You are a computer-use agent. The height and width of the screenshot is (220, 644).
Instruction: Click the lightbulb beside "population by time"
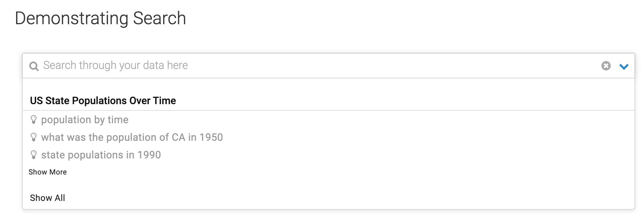34,120
